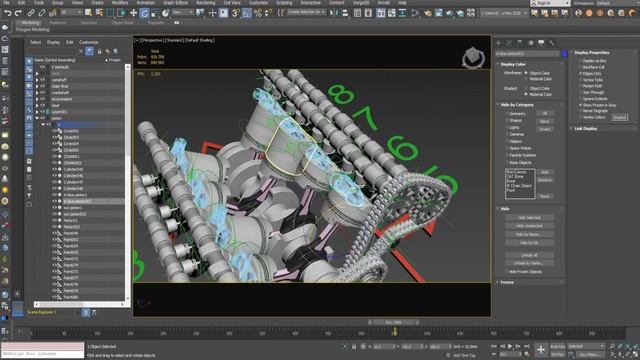
Task: Click the Hide Unselected button
Action: (529, 226)
